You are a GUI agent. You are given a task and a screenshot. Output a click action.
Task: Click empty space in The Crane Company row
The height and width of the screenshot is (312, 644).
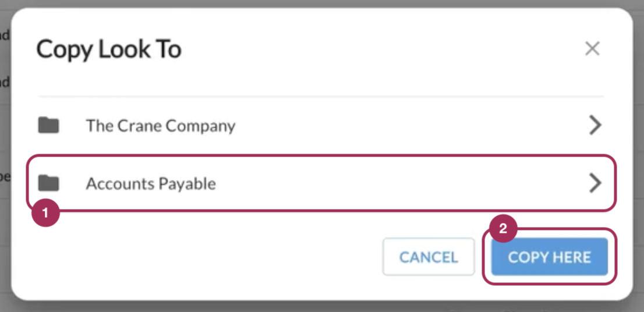click(411, 125)
